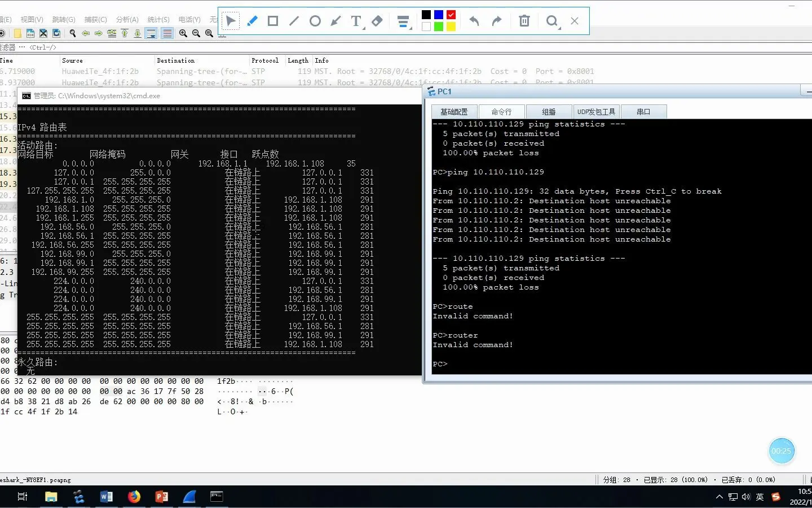Clear annotations with trash icon
The image size is (812, 508).
[524, 21]
